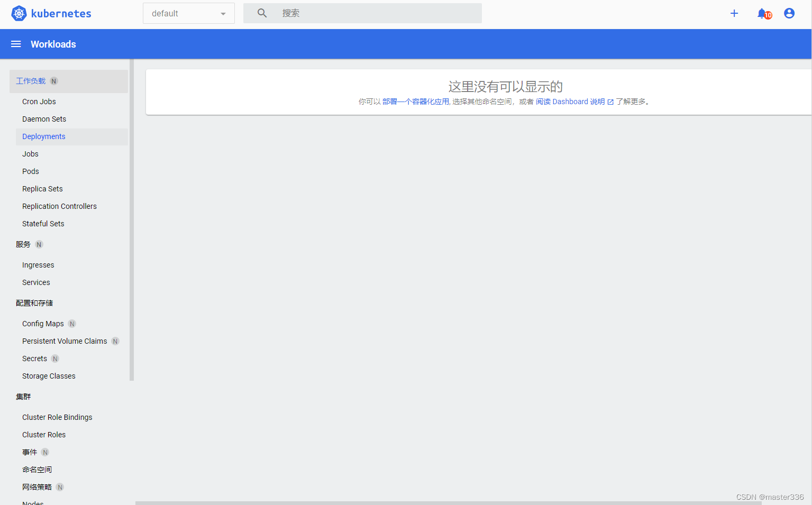Viewport: 812px width, 505px height.
Task: Open Ingresses in sidebar
Action: coord(38,265)
